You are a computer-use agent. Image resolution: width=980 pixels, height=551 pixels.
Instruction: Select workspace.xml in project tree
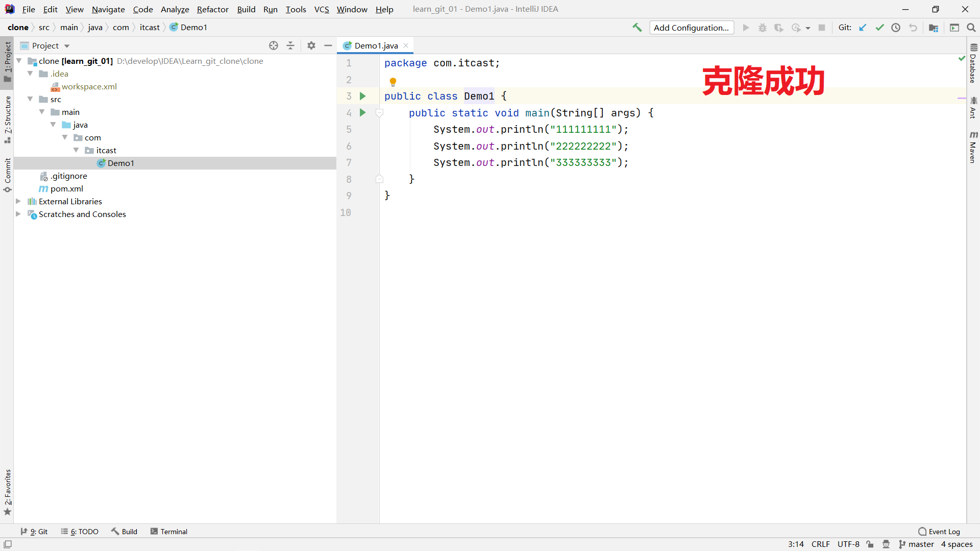(89, 86)
